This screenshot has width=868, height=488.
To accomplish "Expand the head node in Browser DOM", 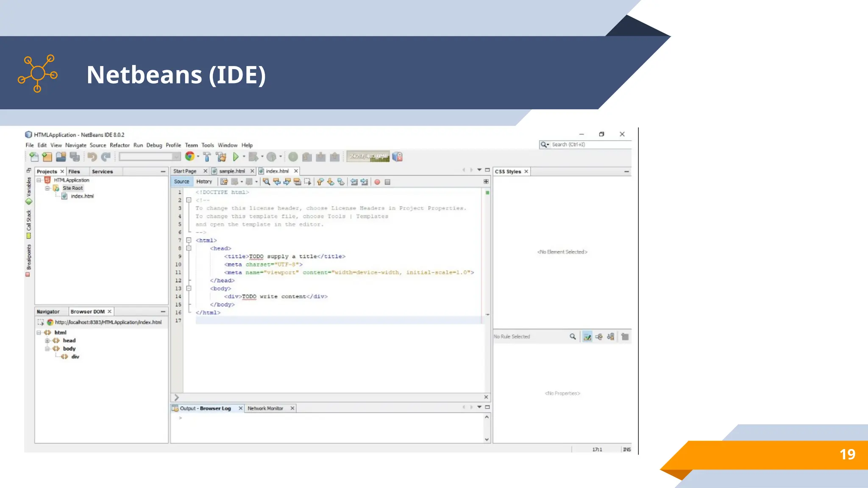I will pyautogui.click(x=47, y=341).
